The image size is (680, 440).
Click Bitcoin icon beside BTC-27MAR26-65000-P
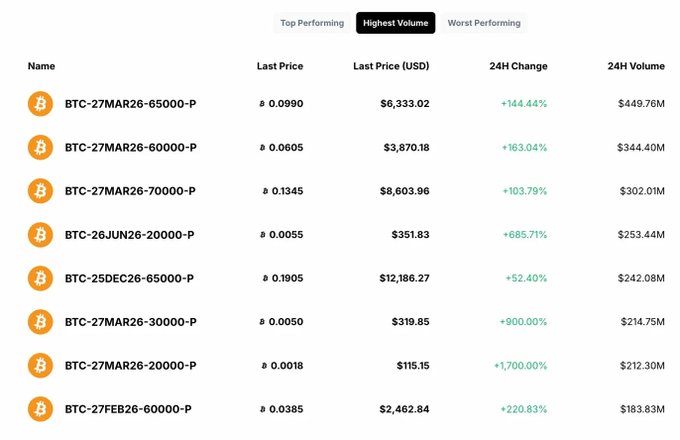coord(40,103)
